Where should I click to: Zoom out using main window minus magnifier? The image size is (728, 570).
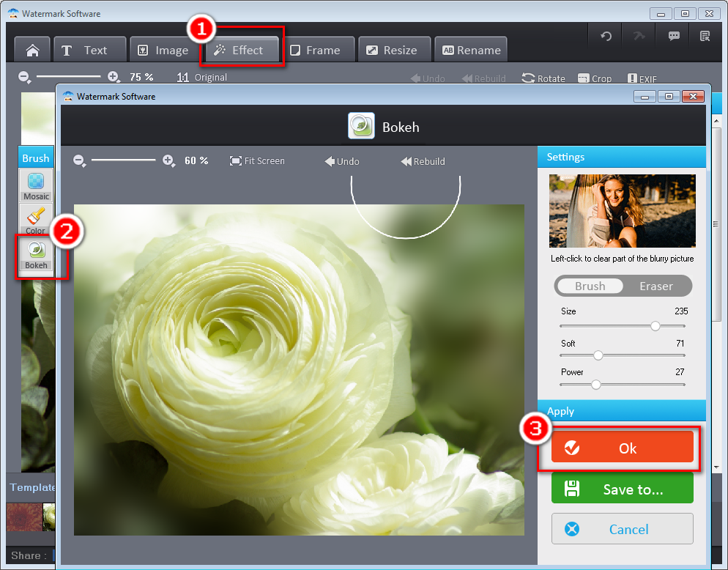click(x=24, y=77)
